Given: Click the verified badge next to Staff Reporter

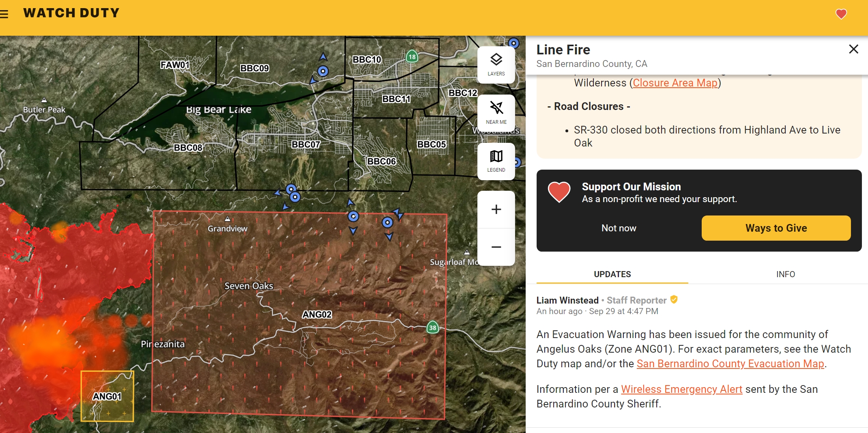Looking at the screenshot, I should click(x=674, y=299).
